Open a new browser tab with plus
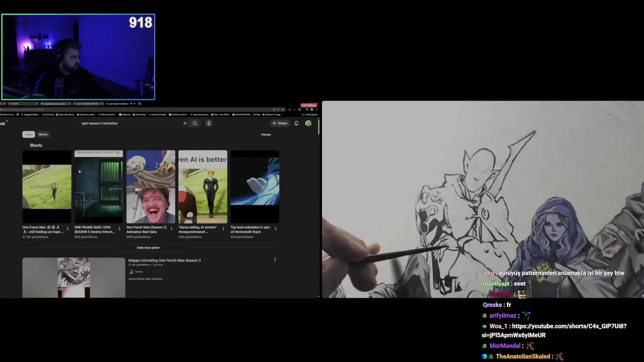 [x=139, y=104]
